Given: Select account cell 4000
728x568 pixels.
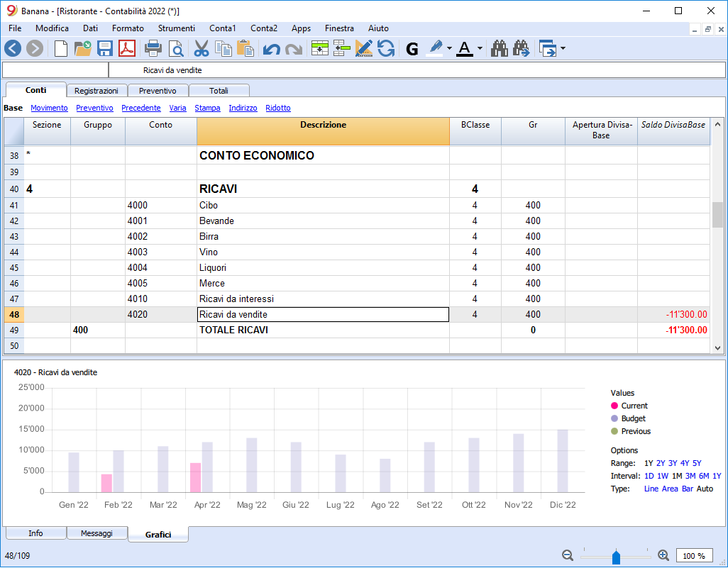Looking at the screenshot, I should 160,205.
